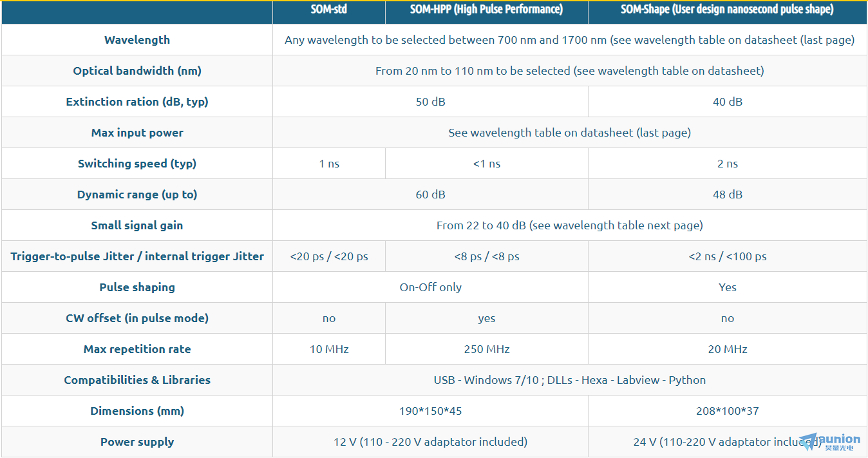The image size is (868, 458).
Task: Click the Power supply row label
Action: [x=137, y=442]
